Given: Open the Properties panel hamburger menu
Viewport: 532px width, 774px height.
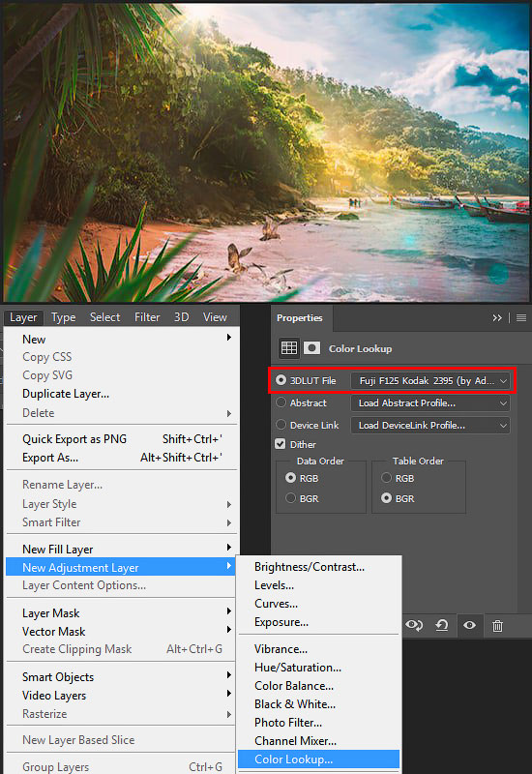Looking at the screenshot, I should coord(521,318).
